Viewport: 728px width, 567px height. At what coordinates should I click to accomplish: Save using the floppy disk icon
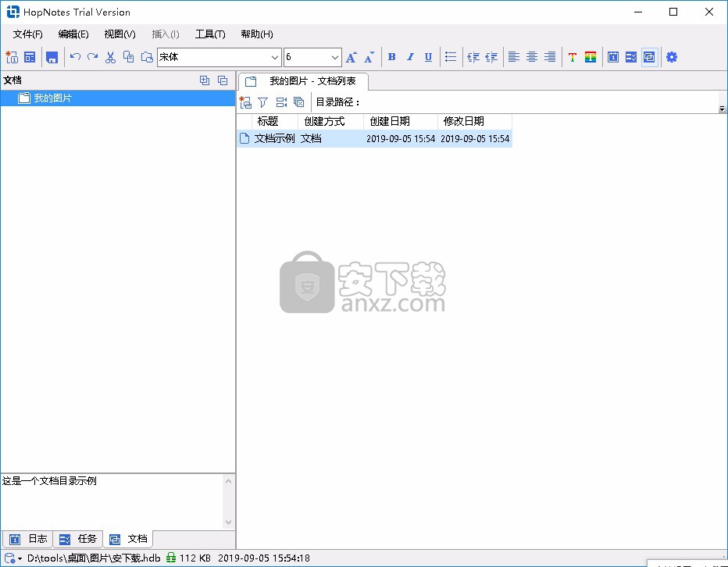(52, 57)
